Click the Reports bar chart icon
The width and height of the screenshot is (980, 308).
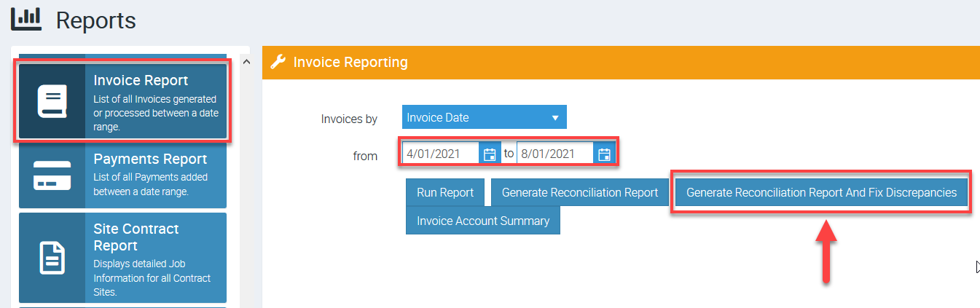tap(26, 18)
